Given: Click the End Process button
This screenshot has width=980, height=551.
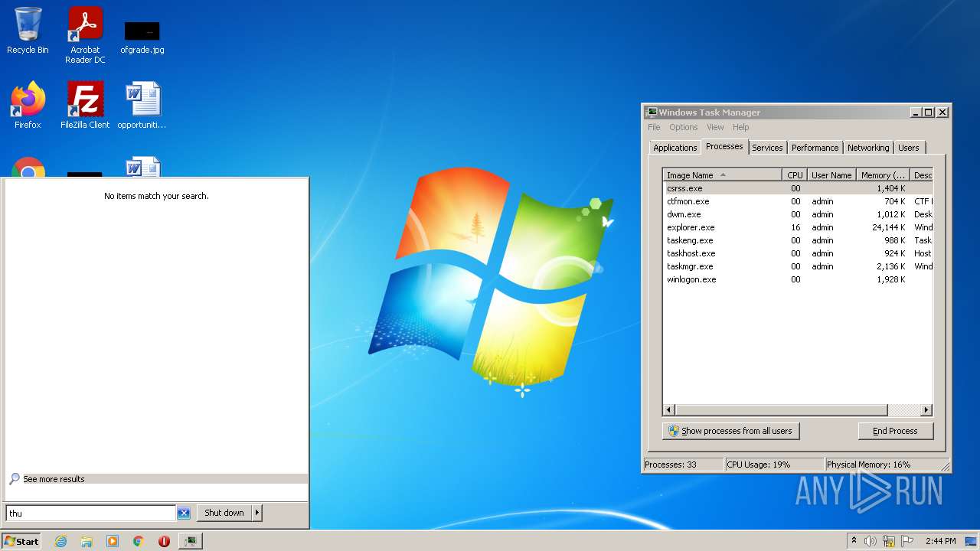Looking at the screenshot, I should pyautogui.click(x=895, y=431).
